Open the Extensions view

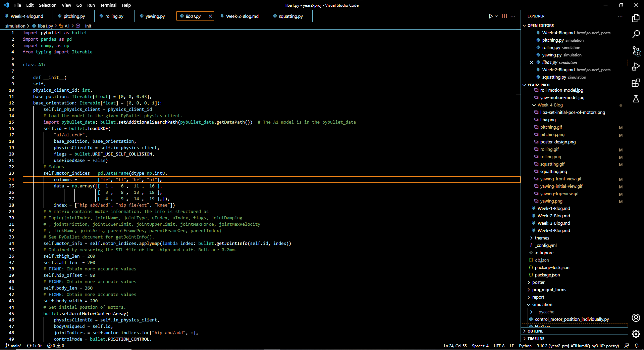pos(636,83)
